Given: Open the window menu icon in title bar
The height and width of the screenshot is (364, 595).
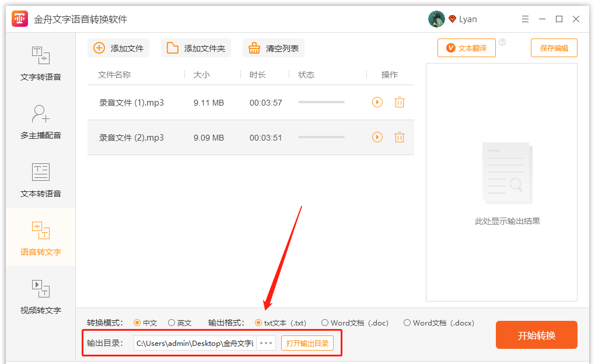Looking at the screenshot, I should point(524,19).
